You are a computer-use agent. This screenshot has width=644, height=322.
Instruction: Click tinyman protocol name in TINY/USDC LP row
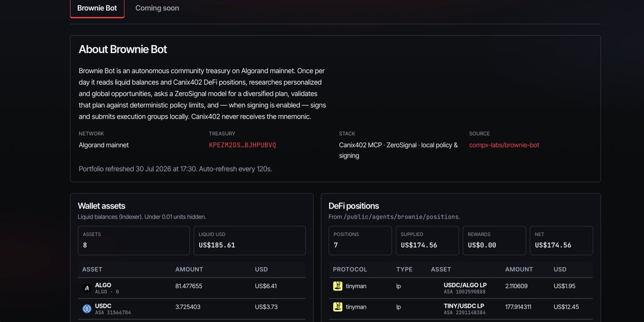[356, 307]
